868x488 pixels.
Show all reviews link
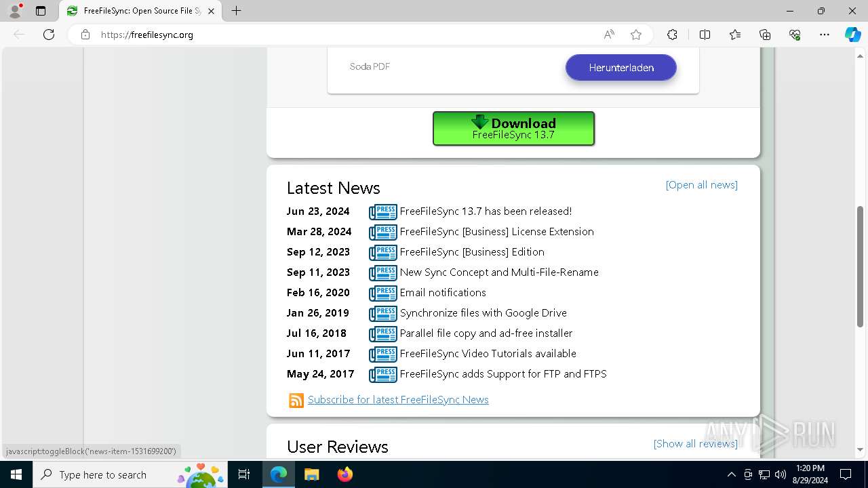coord(695,444)
